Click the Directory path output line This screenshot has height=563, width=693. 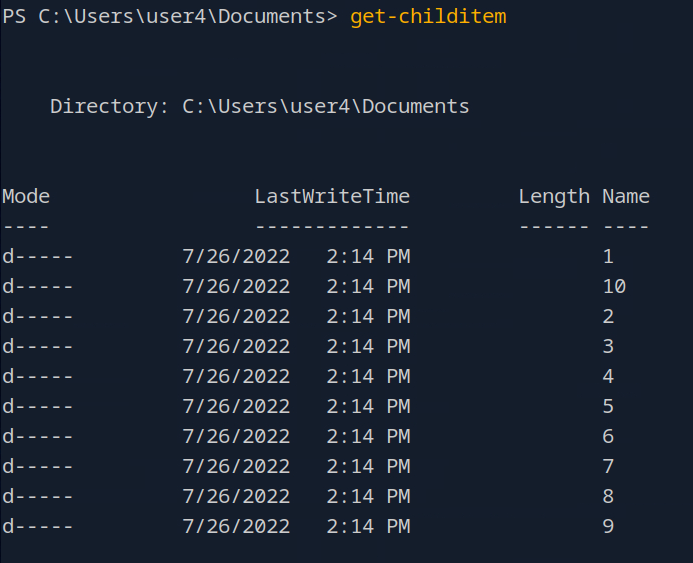(x=260, y=106)
